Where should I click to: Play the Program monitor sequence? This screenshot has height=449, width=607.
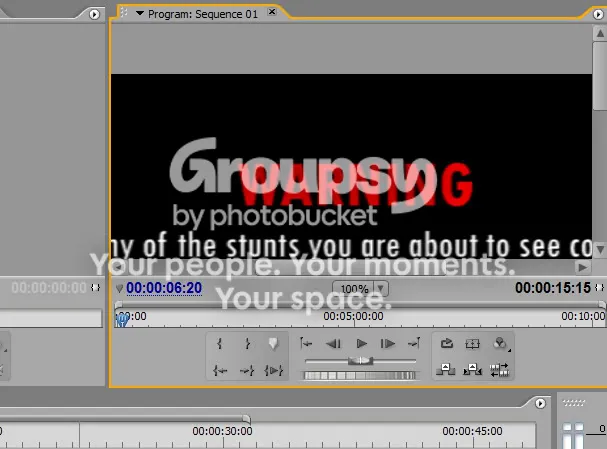pos(361,344)
